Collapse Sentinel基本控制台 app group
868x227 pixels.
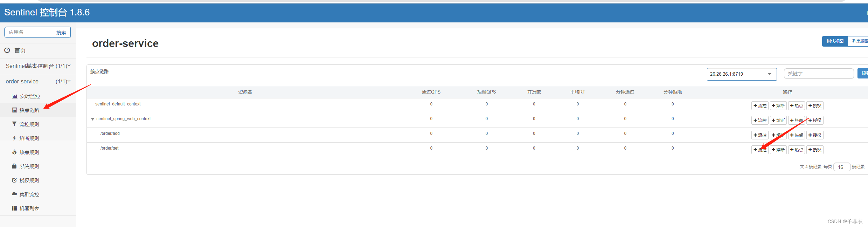(x=38, y=66)
